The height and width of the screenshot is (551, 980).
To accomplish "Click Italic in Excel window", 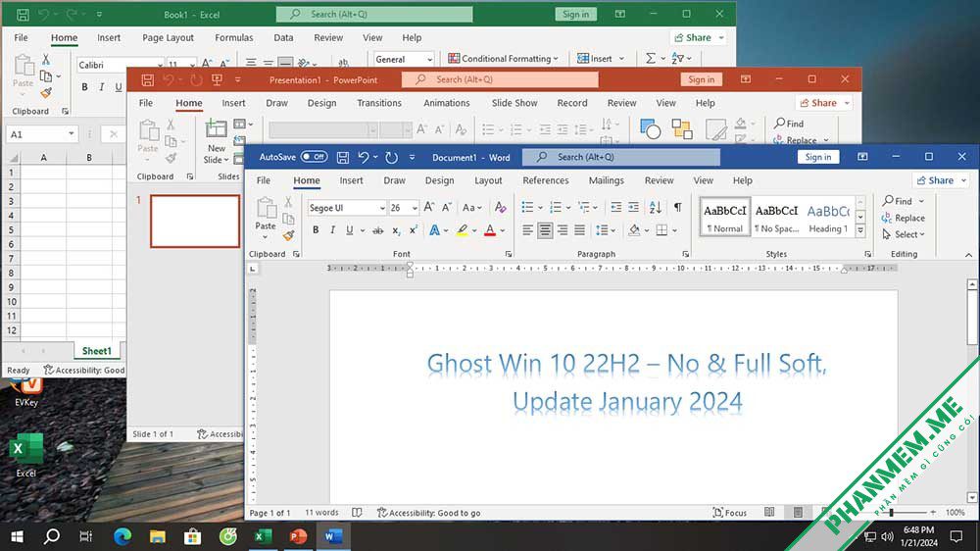I will (101, 87).
